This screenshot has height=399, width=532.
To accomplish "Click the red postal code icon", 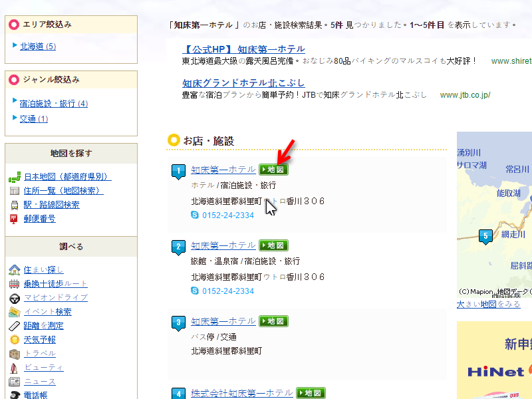I will (14, 219).
